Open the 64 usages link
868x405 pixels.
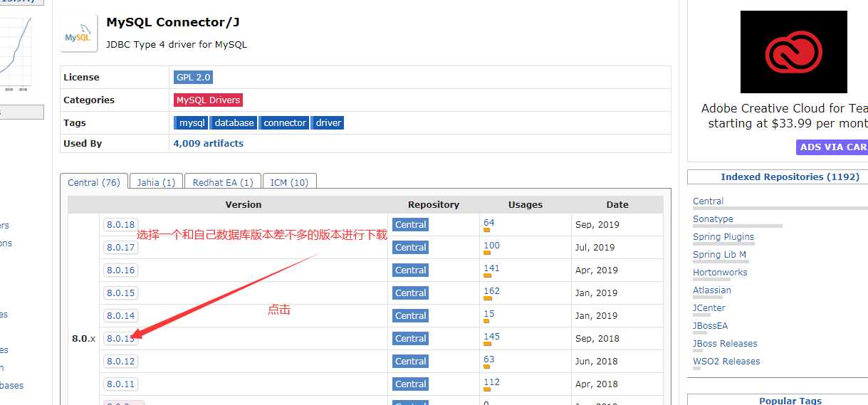488,222
